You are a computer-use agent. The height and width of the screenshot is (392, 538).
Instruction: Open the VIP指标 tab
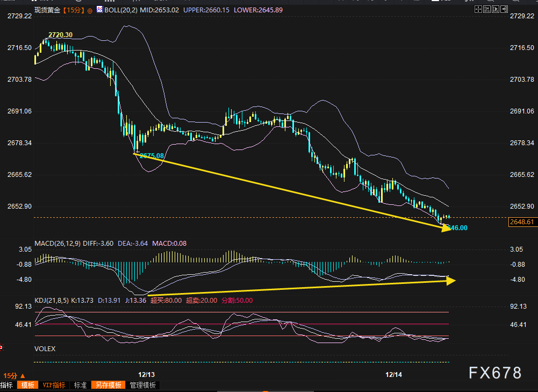pos(54,385)
